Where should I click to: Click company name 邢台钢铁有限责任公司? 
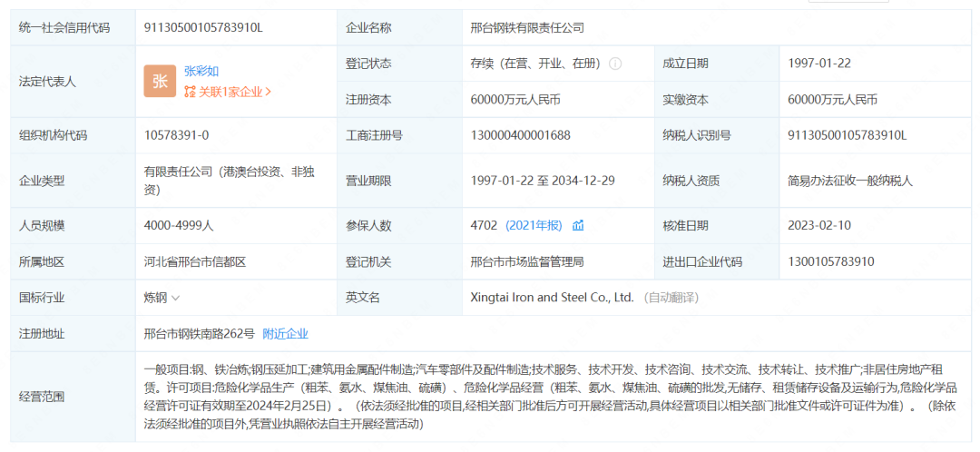pyautogui.click(x=527, y=27)
